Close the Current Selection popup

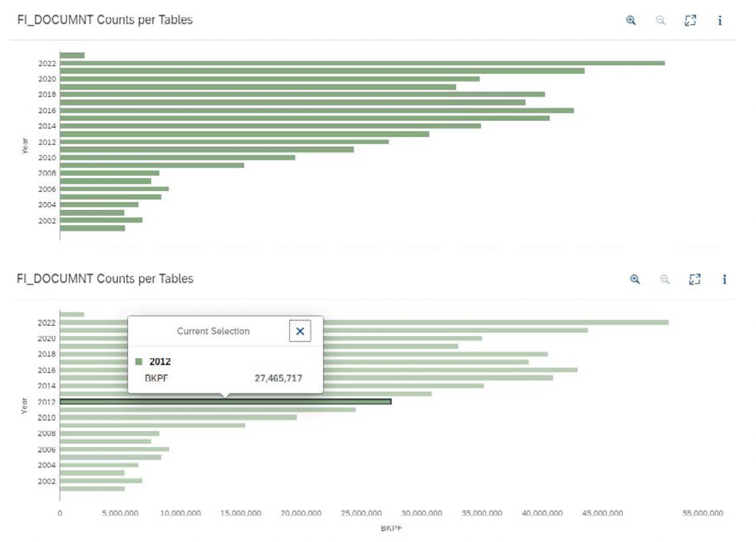[300, 331]
